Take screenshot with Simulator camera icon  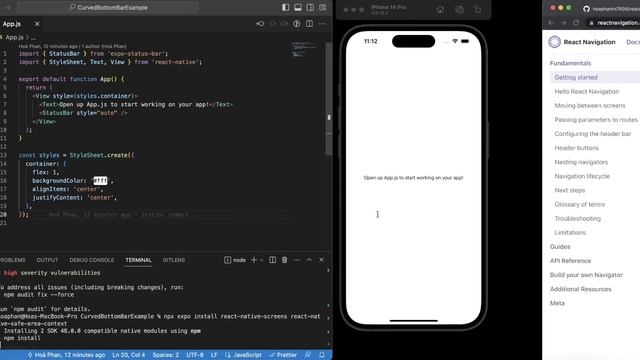pyautogui.click(x=459, y=10)
